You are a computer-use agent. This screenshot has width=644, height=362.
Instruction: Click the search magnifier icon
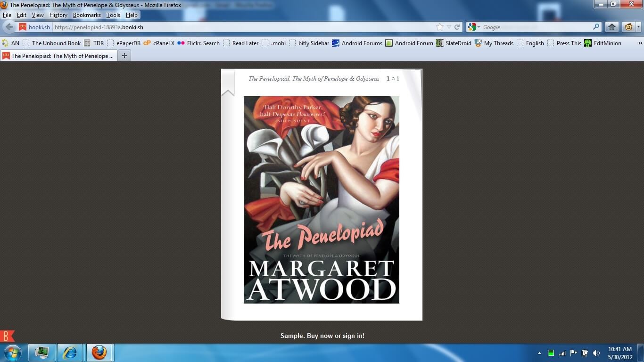click(596, 27)
